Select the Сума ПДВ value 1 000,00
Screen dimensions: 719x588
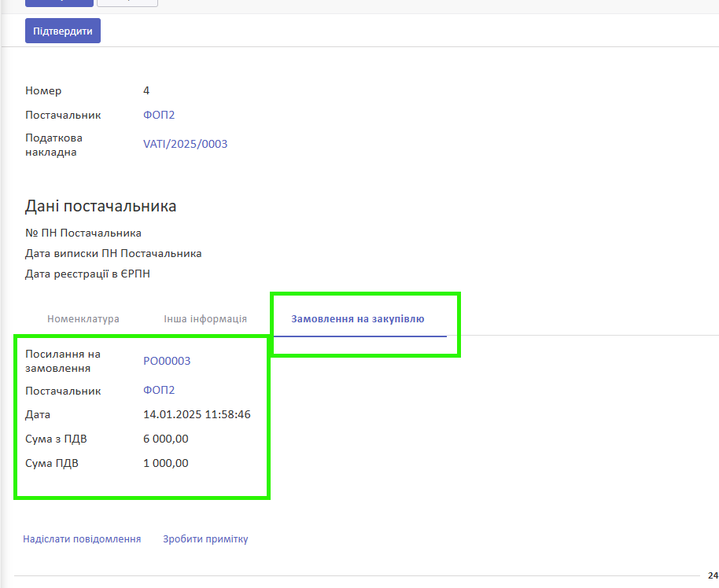[x=165, y=463]
